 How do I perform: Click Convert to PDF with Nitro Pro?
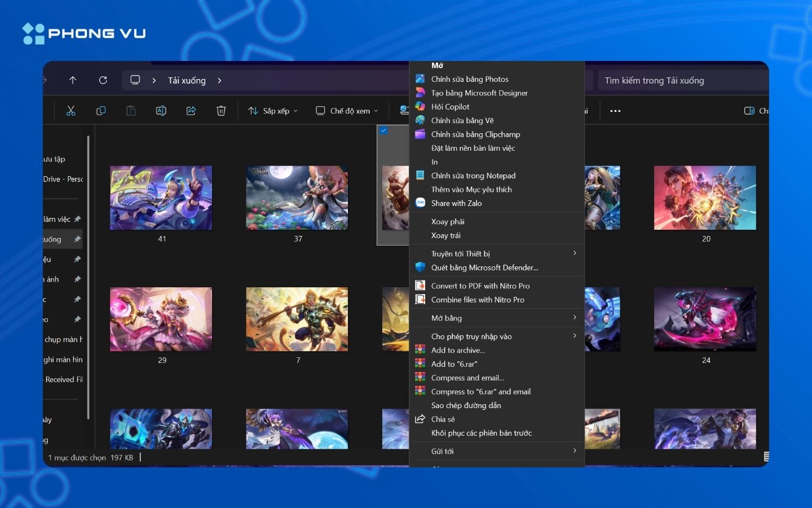[x=480, y=286]
